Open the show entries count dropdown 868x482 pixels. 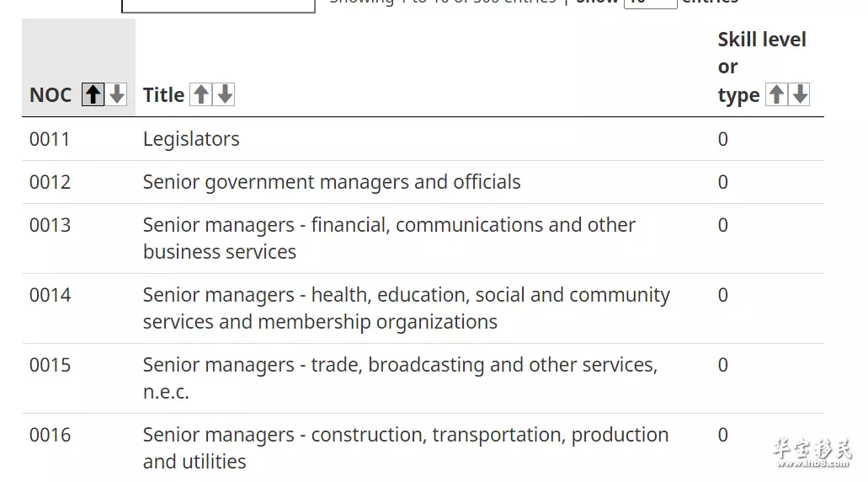[x=651, y=3]
